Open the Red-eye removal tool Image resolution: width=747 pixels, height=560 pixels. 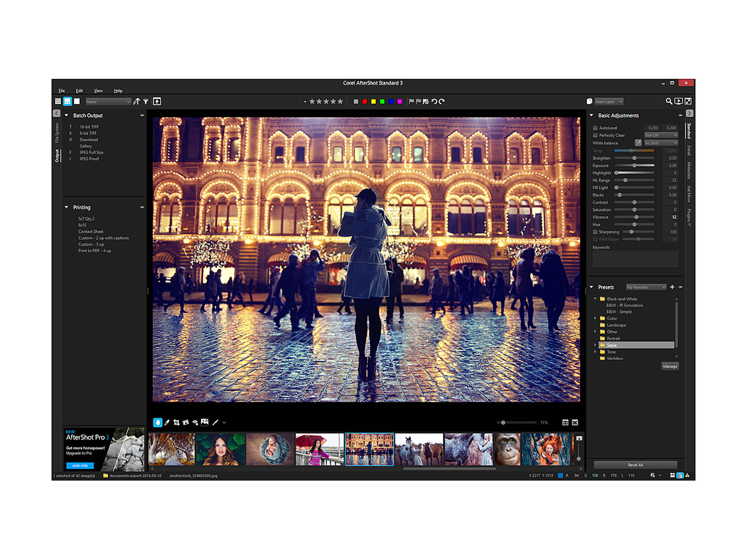click(195, 422)
